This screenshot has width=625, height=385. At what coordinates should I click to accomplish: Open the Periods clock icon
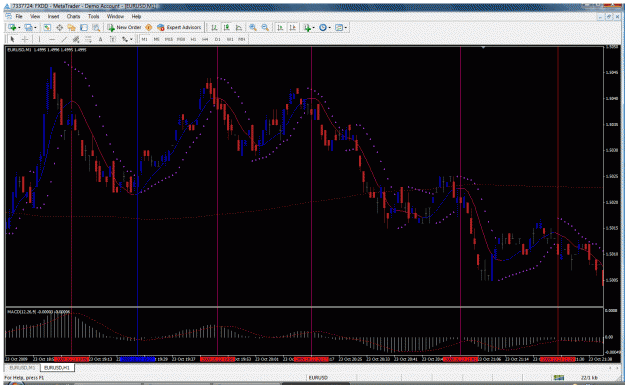tap(323, 27)
